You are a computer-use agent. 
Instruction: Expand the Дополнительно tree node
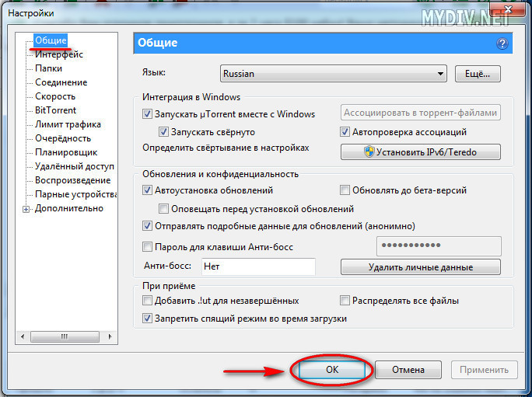click(x=26, y=209)
